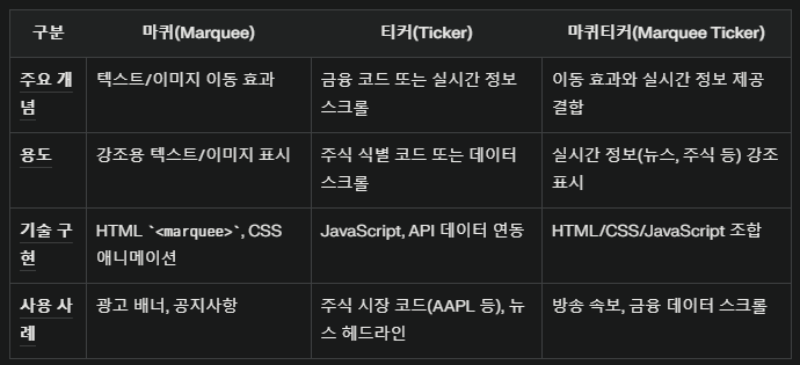Select cell '텍스트/이미지 이동 효과'

click(x=198, y=94)
